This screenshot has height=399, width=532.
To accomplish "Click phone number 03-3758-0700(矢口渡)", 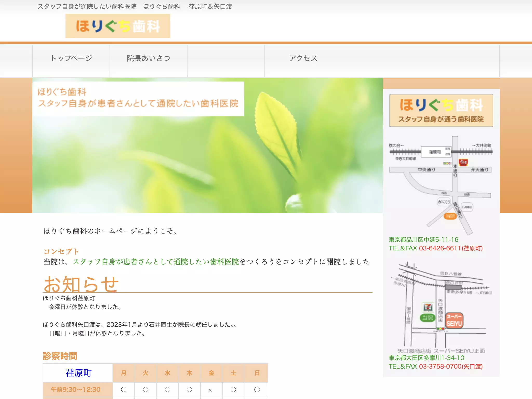I will point(451,367).
